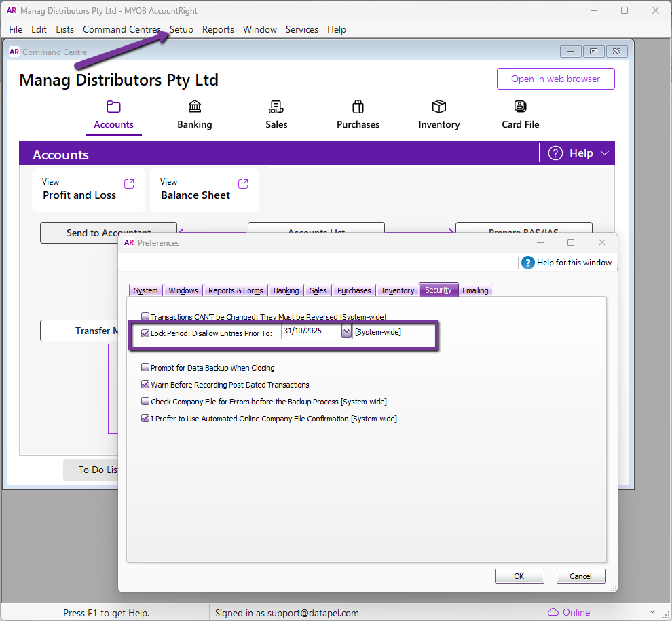Viewport: 672px width, 621px height.
Task: Open the Card File command centre icon
Action: [520, 107]
